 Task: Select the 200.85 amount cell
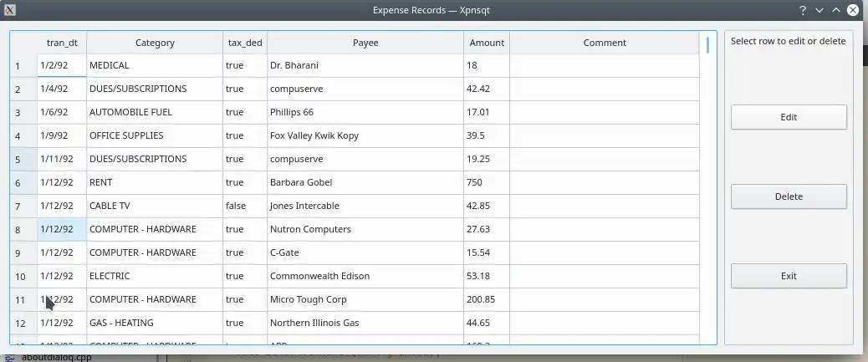(487, 299)
